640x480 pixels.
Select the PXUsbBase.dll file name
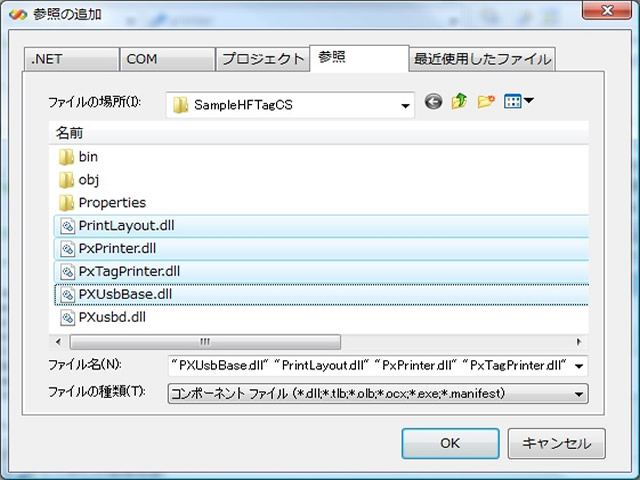coord(125,294)
